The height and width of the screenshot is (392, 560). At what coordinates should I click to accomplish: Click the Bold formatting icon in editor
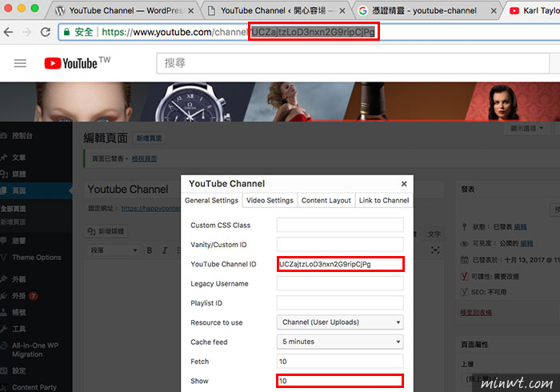[x=150, y=250]
